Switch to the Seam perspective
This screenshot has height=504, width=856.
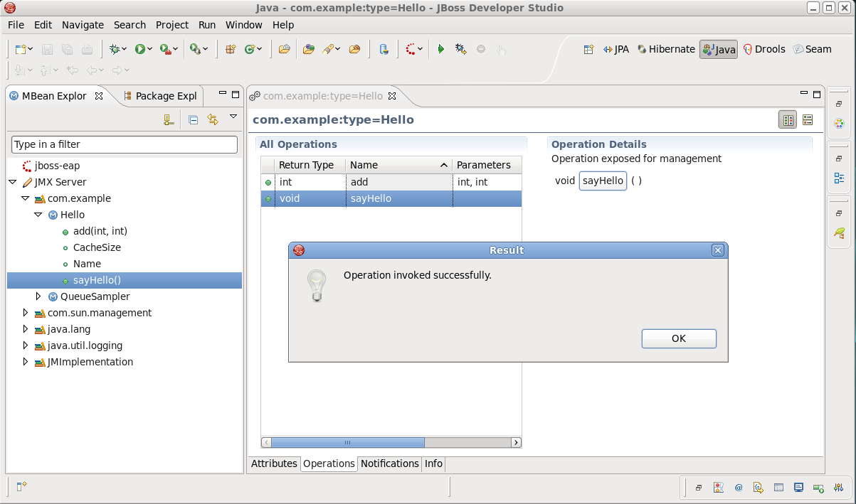[812, 49]
